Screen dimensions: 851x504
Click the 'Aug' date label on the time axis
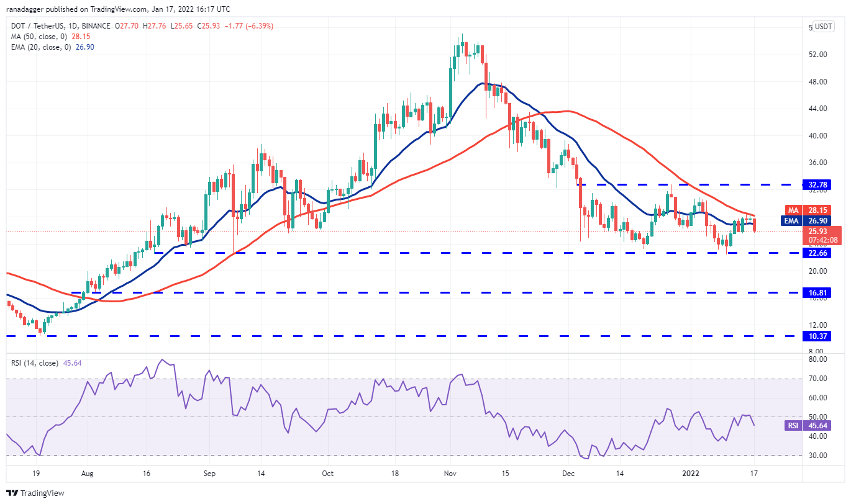click(88, 473)
